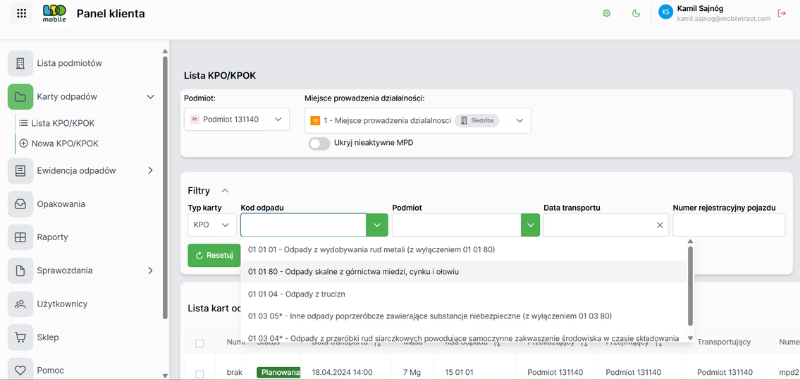Click the 18.04.2024 14:00 date cell
The image size is (800, 380).
(x=342, y=372)
